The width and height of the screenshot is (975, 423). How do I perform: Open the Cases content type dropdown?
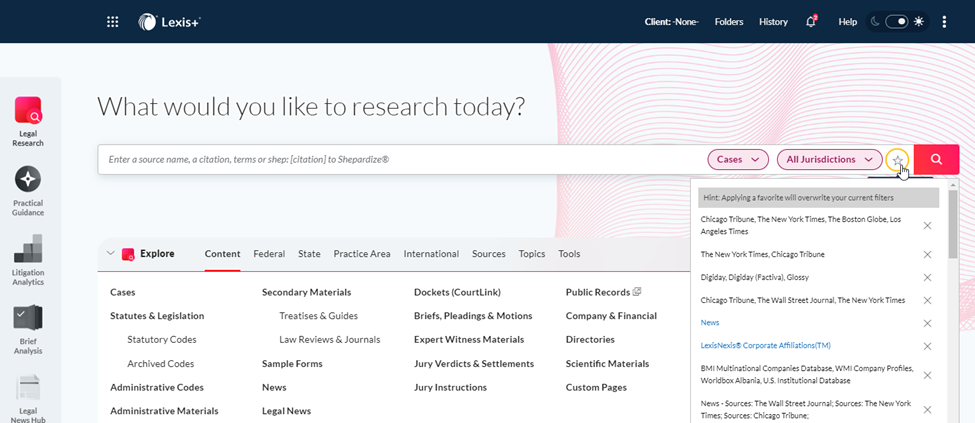click(x=738, y=159)
